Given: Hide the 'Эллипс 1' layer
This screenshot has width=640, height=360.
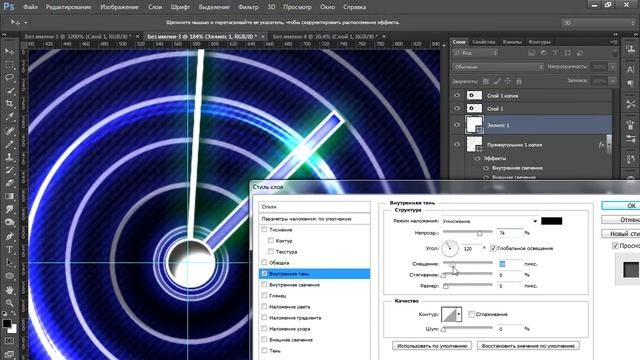Looking at the screenshot, I should click(457, 125).
